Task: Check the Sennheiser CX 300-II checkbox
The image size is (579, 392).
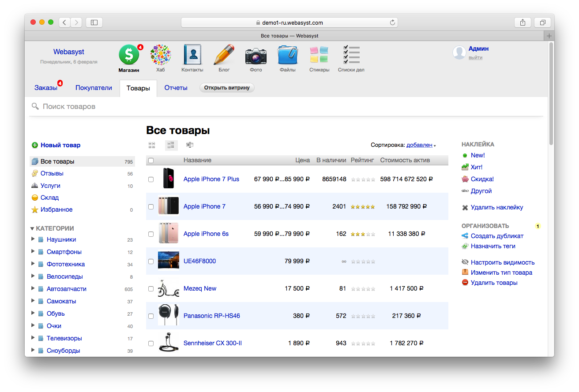Action: [x=151, y=343]
